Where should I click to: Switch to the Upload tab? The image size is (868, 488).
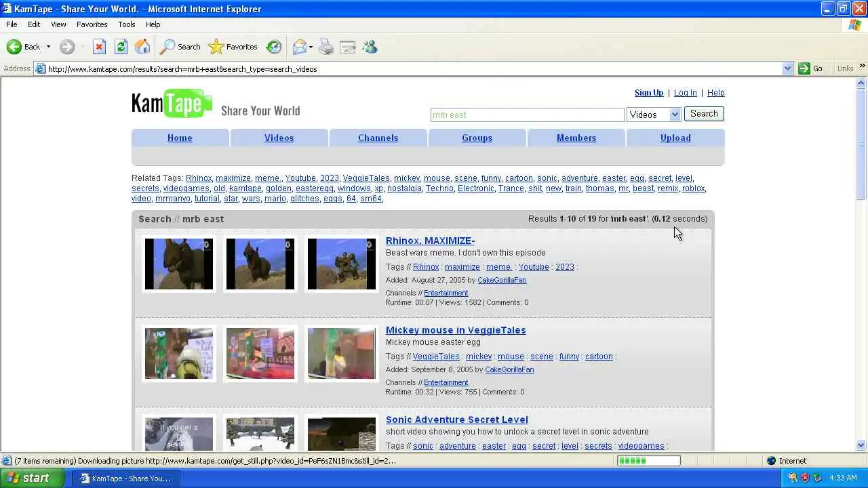pyautogui.click(x=675, y=138)
